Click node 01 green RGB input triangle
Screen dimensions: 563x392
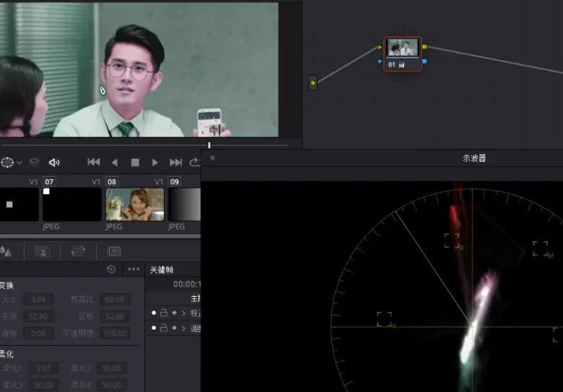(380, 47)
